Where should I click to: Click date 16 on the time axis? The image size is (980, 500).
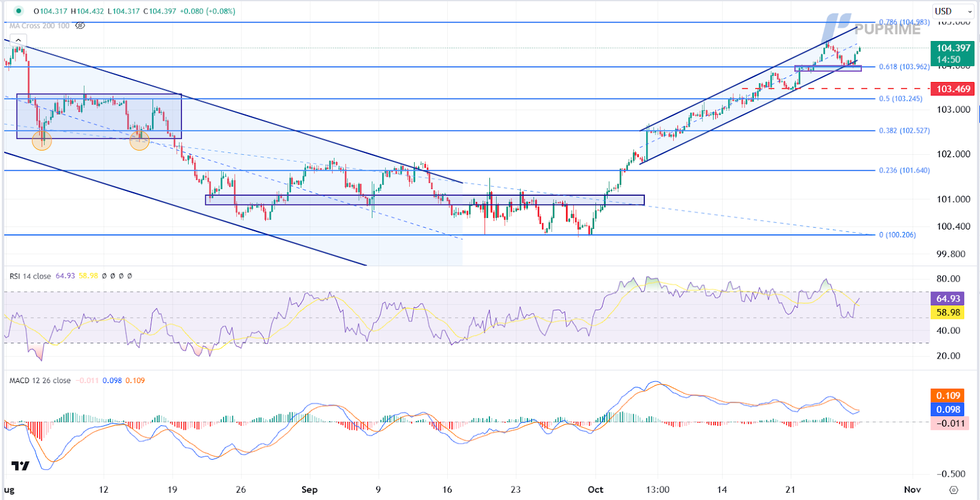447,490
